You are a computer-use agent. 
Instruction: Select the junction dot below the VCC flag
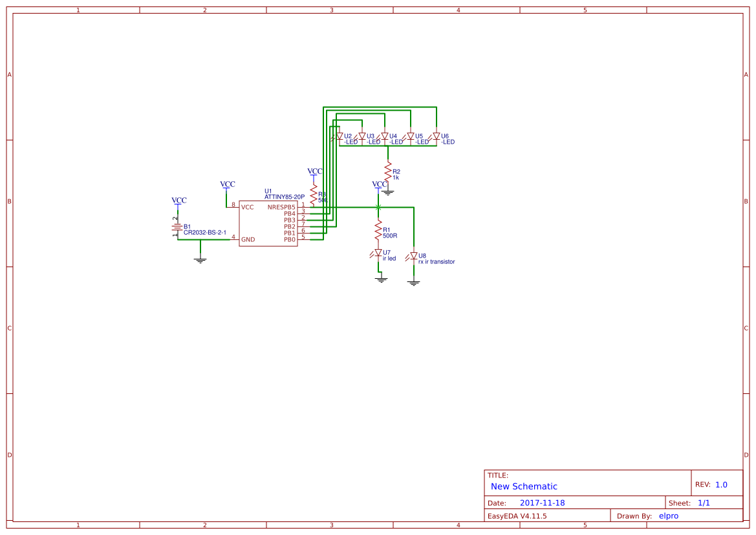click(378, 207)
